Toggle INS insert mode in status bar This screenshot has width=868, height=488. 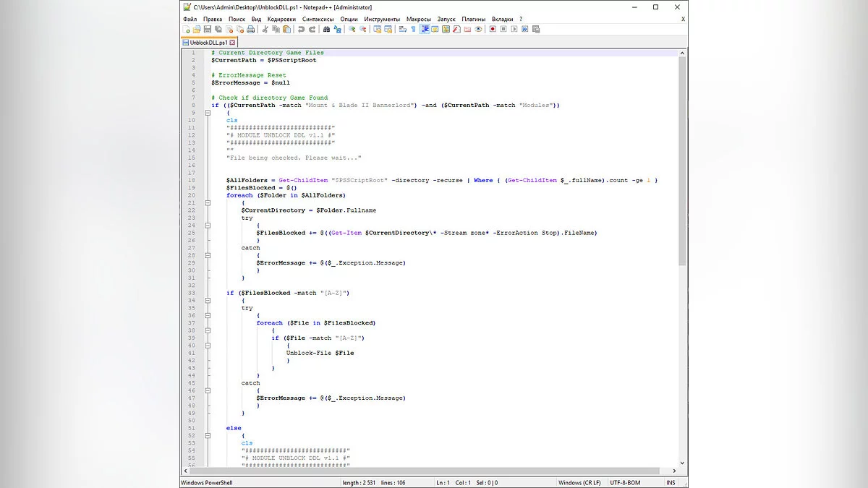click(671, 482)
